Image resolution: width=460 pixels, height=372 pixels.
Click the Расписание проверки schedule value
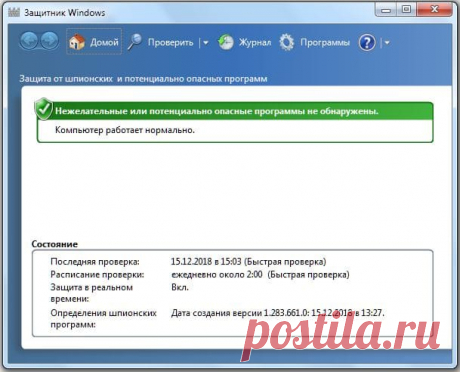[x=260, y=275]
